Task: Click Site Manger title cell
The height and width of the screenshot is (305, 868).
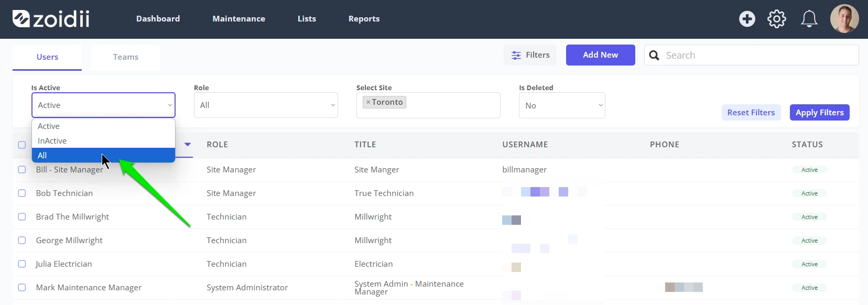Action: [376, 169]
